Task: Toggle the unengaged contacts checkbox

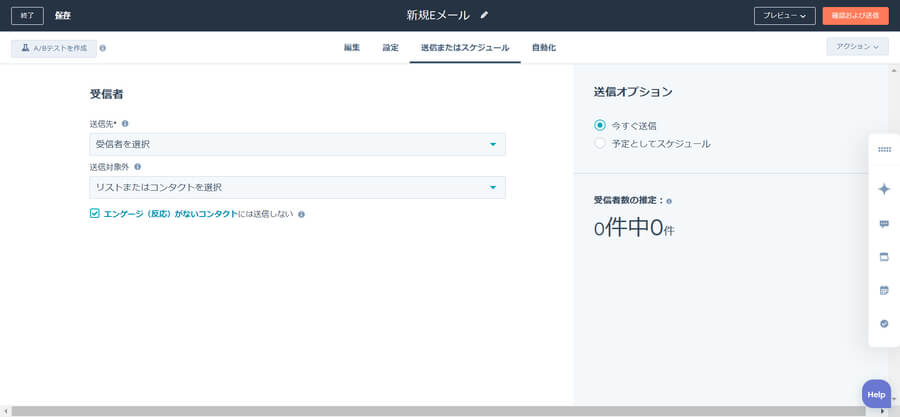Action: (x=95, y=213)
